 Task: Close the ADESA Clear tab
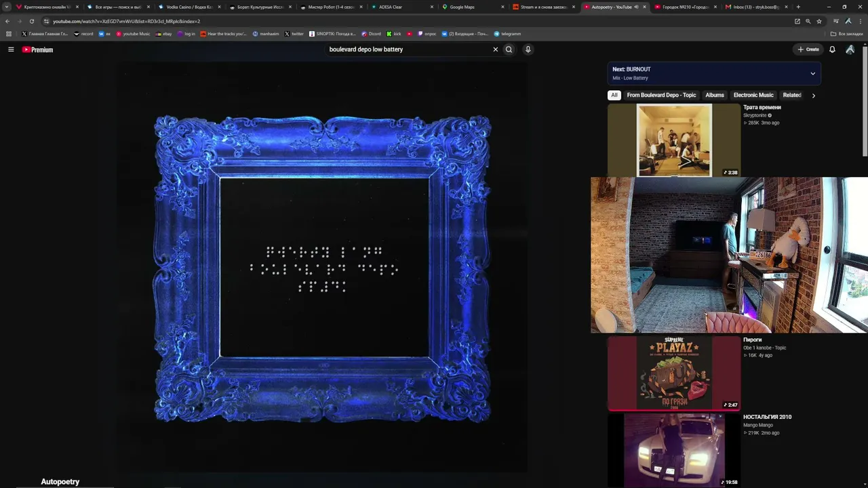pos(432,7)
